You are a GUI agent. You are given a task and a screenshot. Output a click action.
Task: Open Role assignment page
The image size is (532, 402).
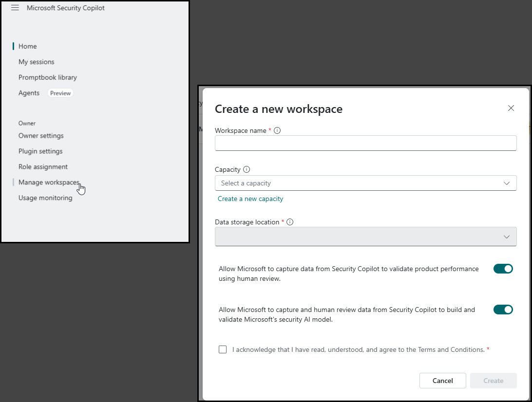point(43,167)
